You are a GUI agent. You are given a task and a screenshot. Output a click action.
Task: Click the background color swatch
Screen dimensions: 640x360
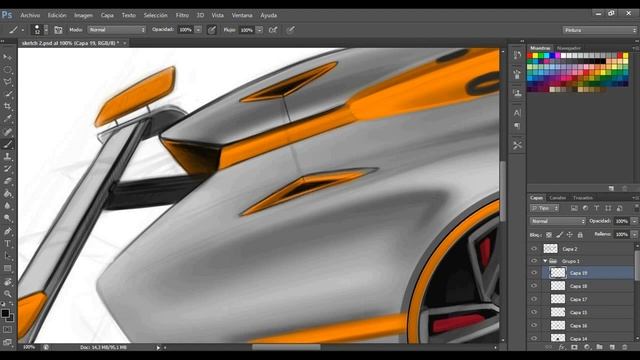(x=10, y=318)
